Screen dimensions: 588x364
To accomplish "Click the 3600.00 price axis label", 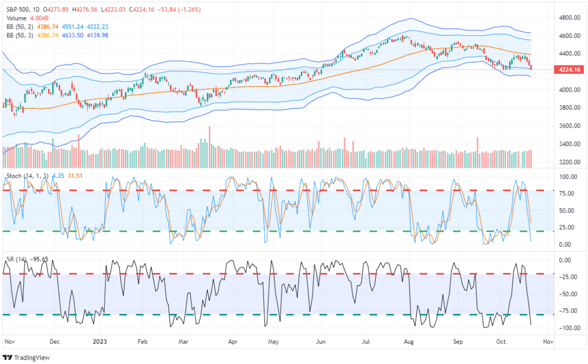I will tap(570, 126).
